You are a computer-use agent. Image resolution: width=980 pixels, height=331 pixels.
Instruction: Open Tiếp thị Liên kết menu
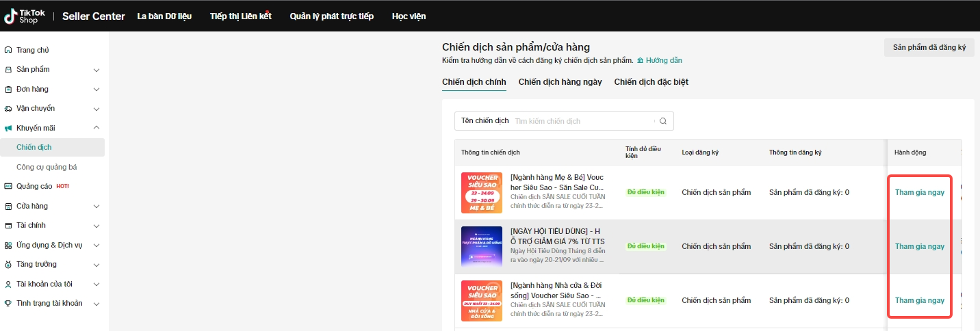click(x=241, y=16)
